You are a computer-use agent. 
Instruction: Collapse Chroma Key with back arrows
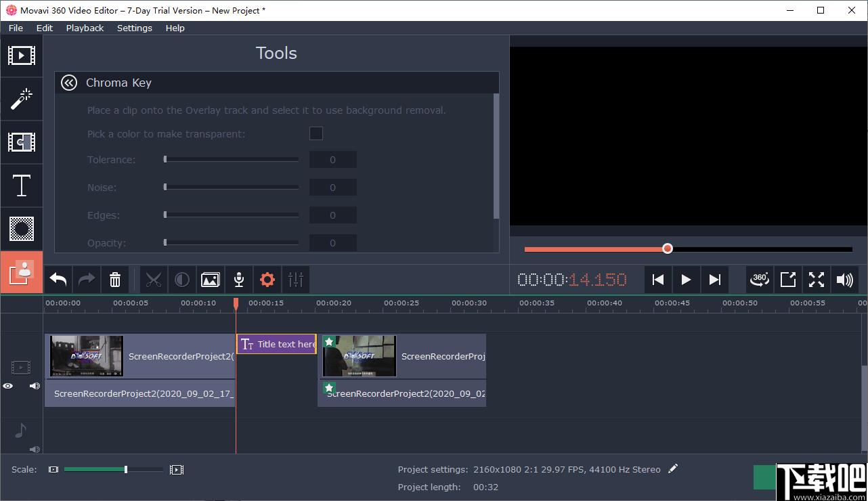tap(69, 83)
